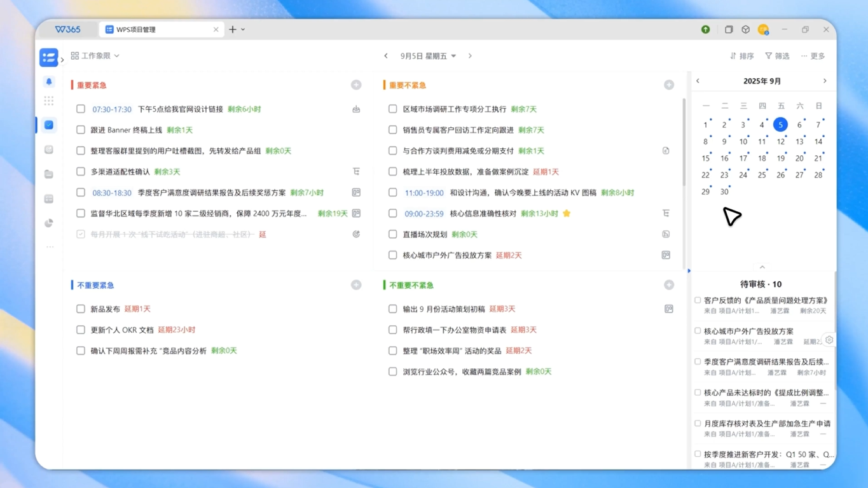Open the pie chart statistics sidebar icon
868x488 pixels.
point(49,223)
